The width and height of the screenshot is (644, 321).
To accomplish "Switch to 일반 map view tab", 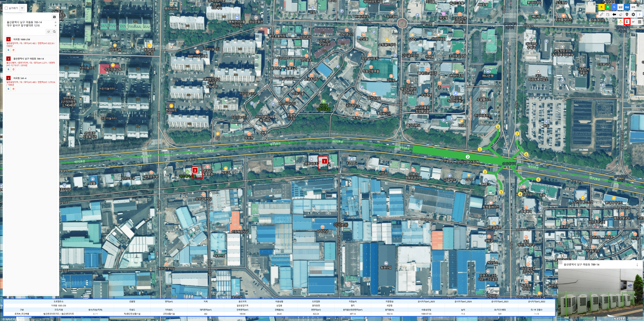I will (620, 7).
